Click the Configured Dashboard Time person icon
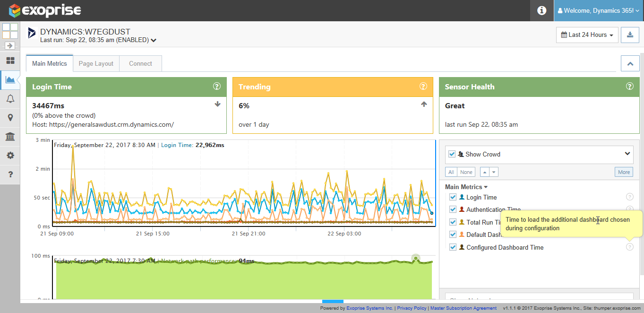Viewport: 644px width, 313px height. click(x=462, y=247)
